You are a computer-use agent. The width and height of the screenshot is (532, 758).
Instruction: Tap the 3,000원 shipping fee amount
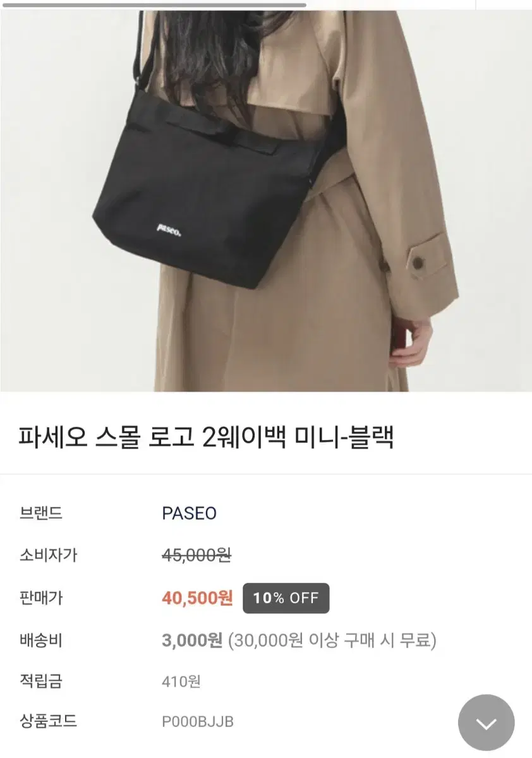point(192,641)
